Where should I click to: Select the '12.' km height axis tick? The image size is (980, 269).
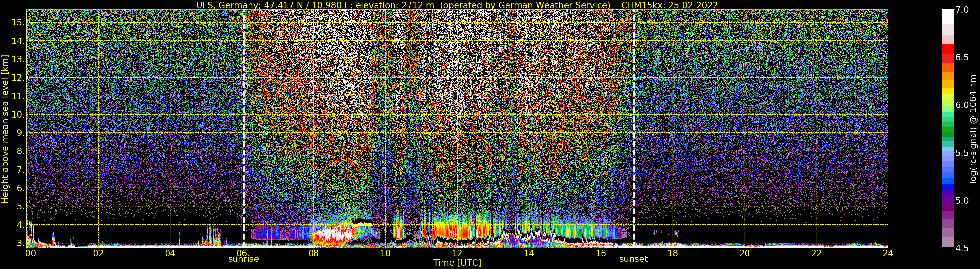pyautogui.click(x=18, y=78)
